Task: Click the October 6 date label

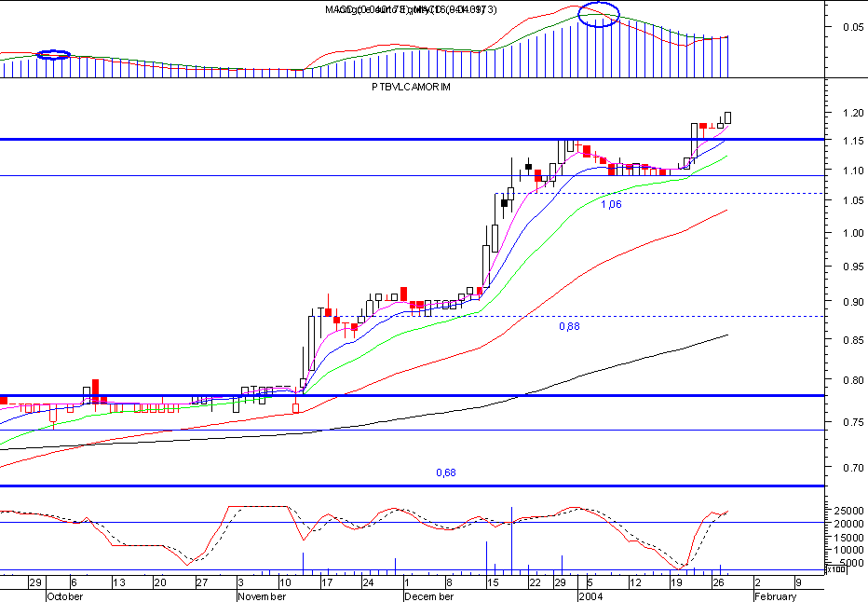Action: pyautogui.click(x=73, y=582)
